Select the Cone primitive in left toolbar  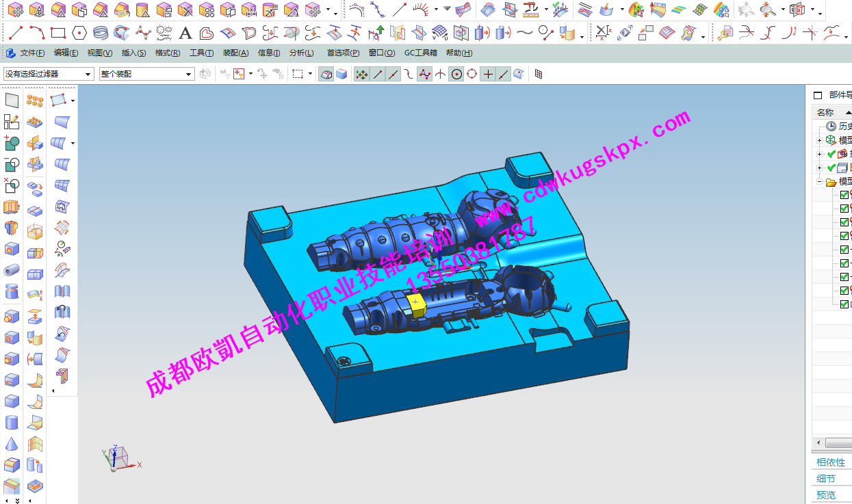point(12,444)
